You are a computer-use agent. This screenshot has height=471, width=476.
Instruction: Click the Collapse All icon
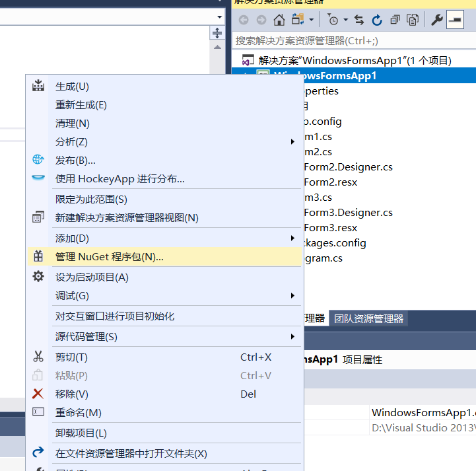[x=395, y=20]
